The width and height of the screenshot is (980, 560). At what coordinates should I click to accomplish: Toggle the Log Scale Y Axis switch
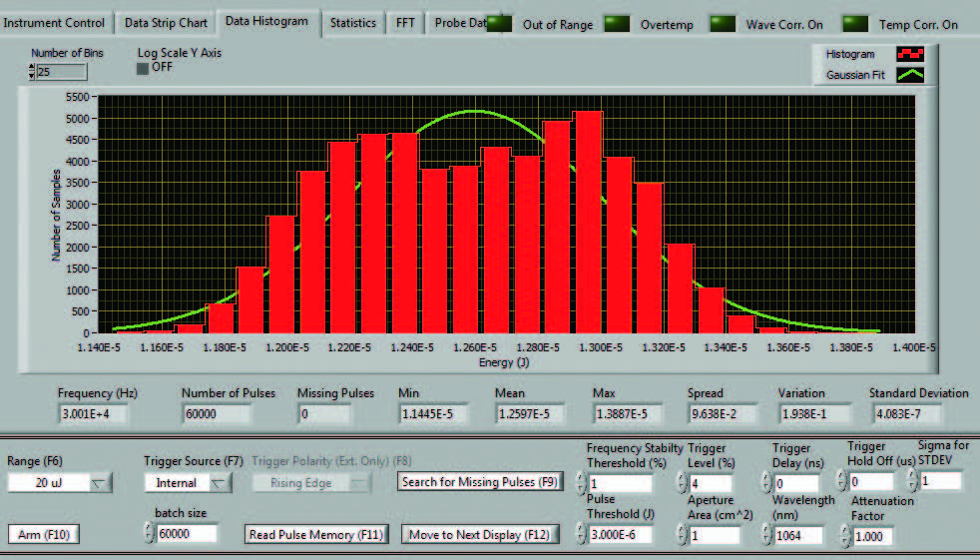pyautogui.click(x=142, y=68)
